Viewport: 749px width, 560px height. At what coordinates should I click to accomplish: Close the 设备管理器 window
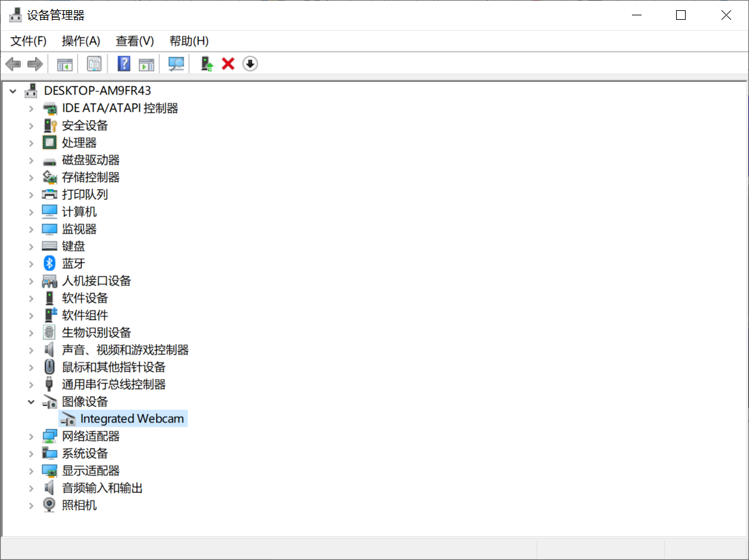click(726, 15)
